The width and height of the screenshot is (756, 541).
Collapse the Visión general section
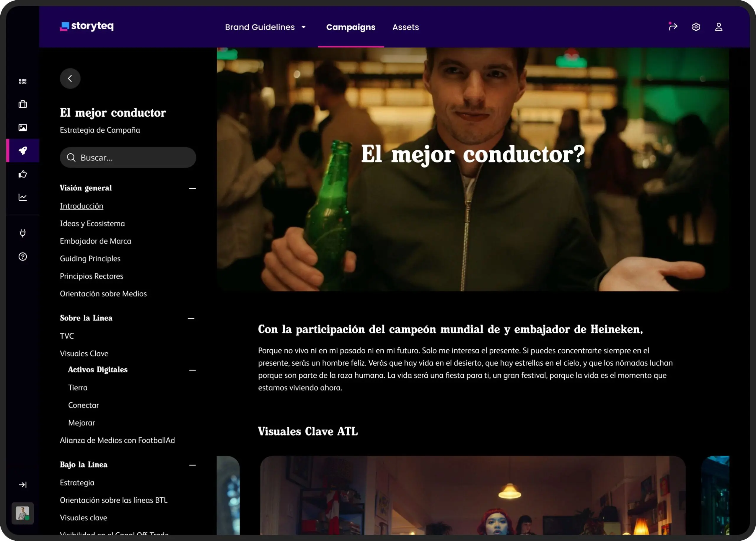point(192,188)
